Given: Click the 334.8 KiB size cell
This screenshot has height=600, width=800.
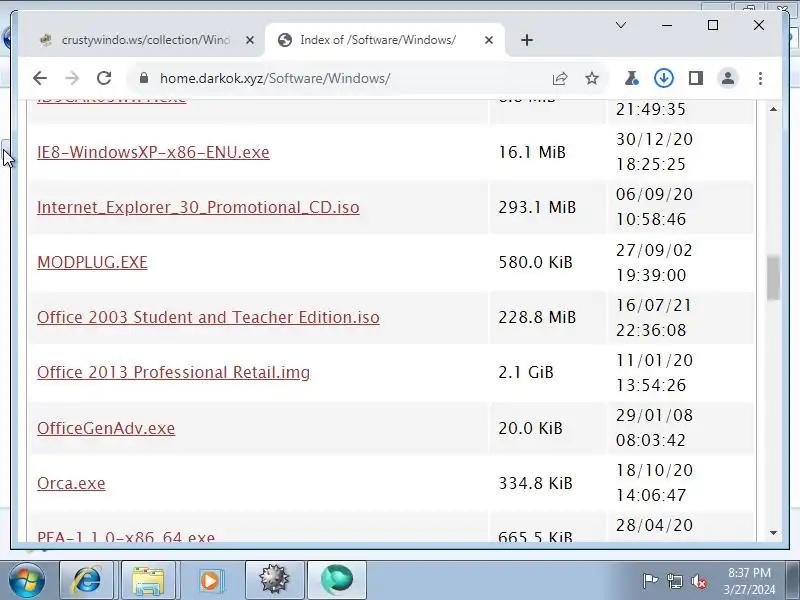Looking at the screenshot, I should 547,483.
